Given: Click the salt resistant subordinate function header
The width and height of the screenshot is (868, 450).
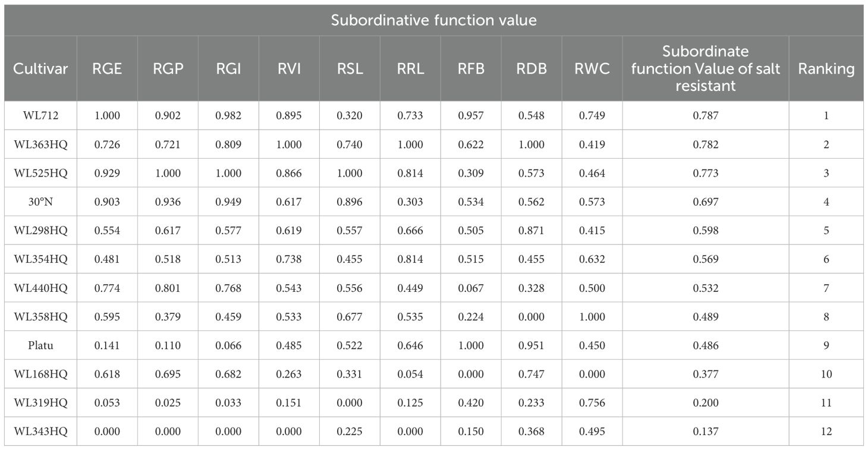Looking at the screenshot, I should pos(705,68).
